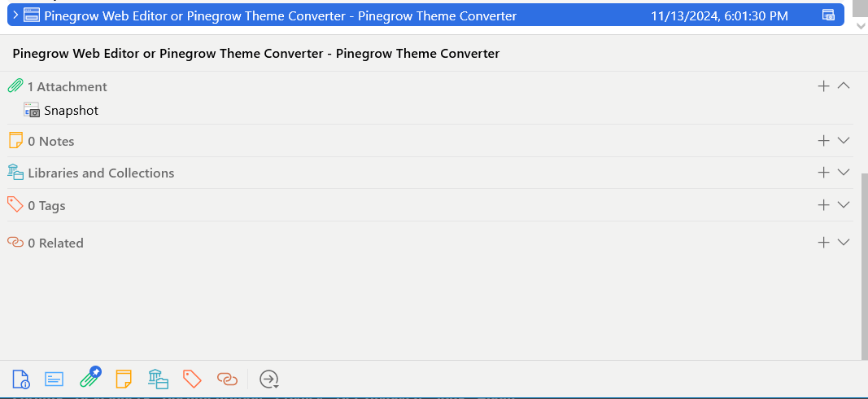
Task: Jump to Tags section in bottom toolbar
Action: tap(191, 379)
